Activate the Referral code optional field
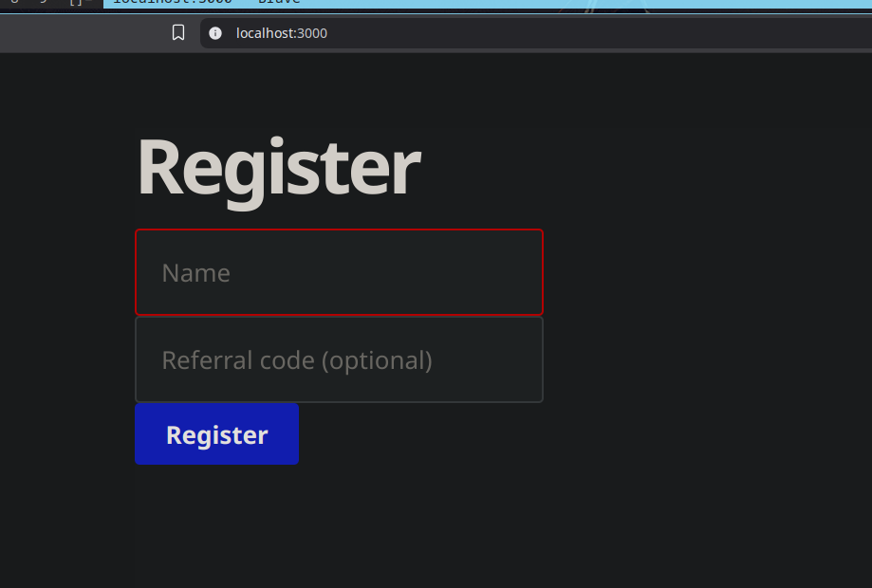This screenshot has height=588, width=872. click(339, 359)
